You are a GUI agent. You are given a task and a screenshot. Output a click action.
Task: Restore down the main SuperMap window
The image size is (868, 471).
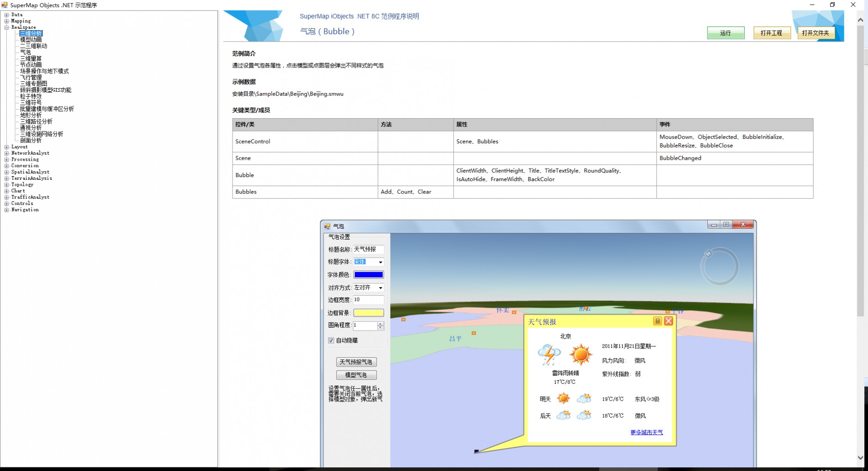click(x=832, y=5)
